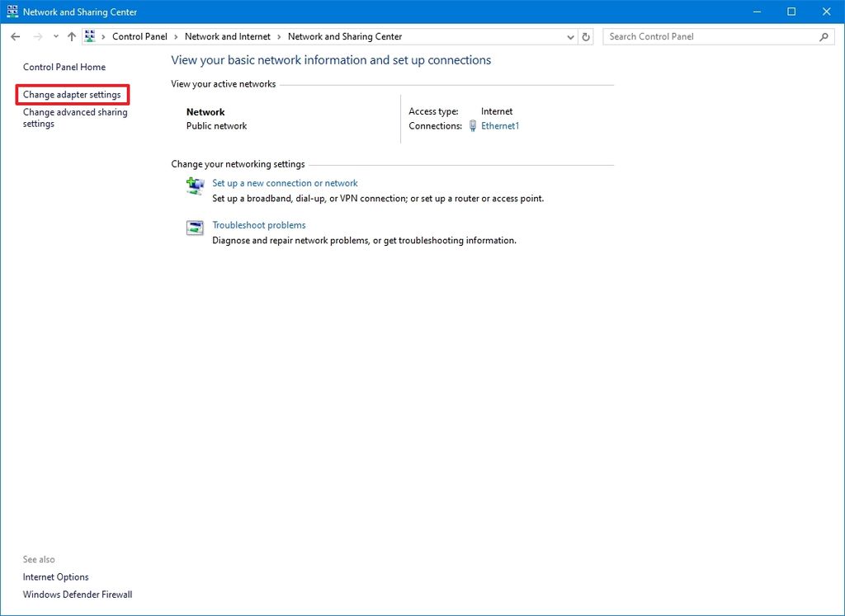This screenshot has width=845, height=616.
Task: Click the back navigation arrow
Action: [x=15, y=36]
